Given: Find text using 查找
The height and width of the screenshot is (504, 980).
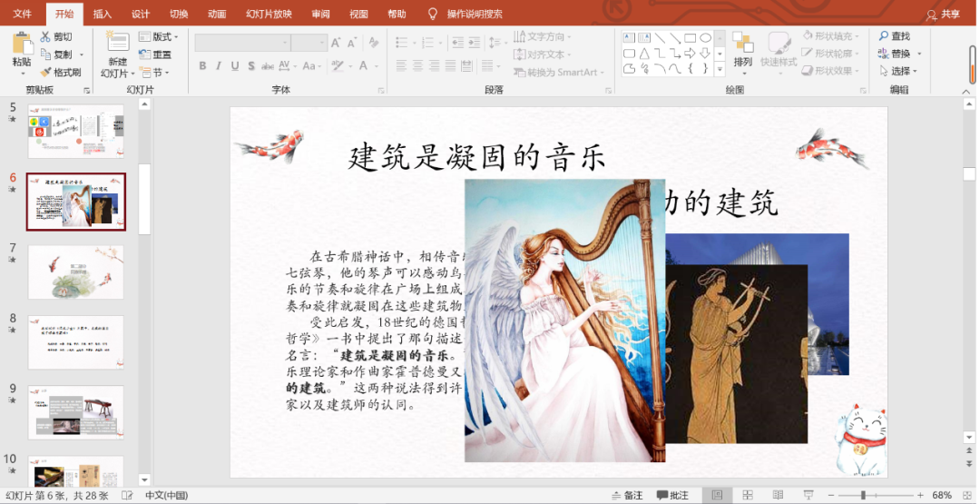Looking at the screenshot, I should (895, 36).
